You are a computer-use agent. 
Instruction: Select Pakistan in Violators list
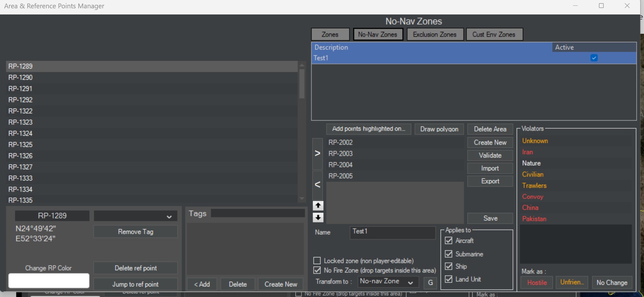tap(576, 219)
